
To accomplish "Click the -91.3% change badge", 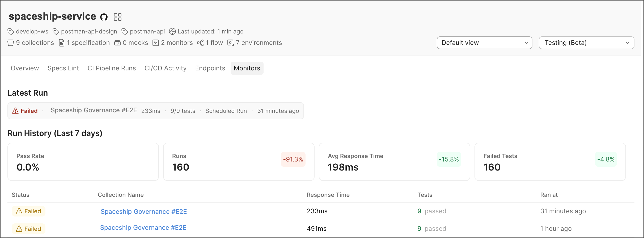I will click(293, 159).
